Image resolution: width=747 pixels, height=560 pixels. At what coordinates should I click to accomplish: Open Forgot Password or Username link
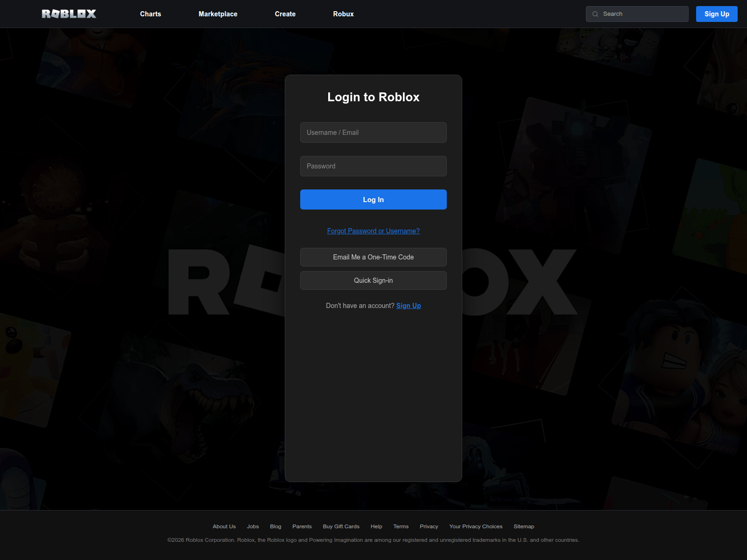tap(373, 231)
